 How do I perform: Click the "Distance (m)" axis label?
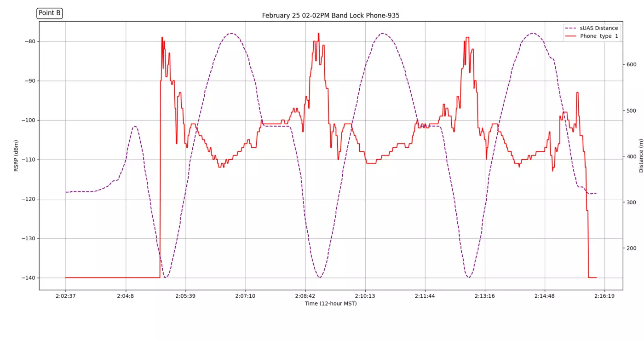(x=641, y=156)
